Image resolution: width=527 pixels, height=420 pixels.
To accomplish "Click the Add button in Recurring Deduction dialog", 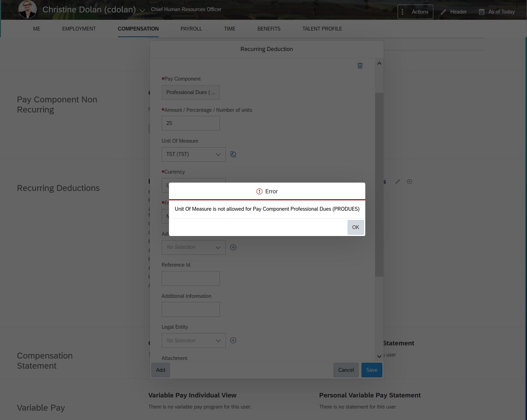I will (161, 370).
